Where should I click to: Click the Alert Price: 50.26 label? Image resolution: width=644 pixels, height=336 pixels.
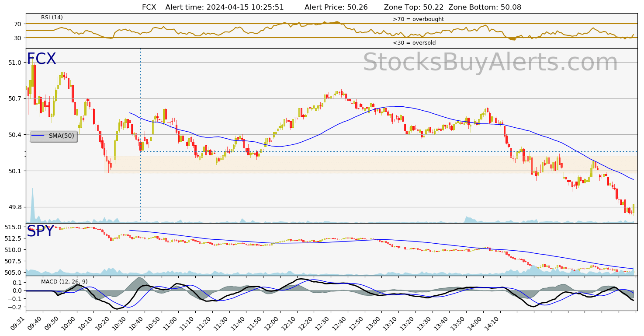(x=336, y=7)
